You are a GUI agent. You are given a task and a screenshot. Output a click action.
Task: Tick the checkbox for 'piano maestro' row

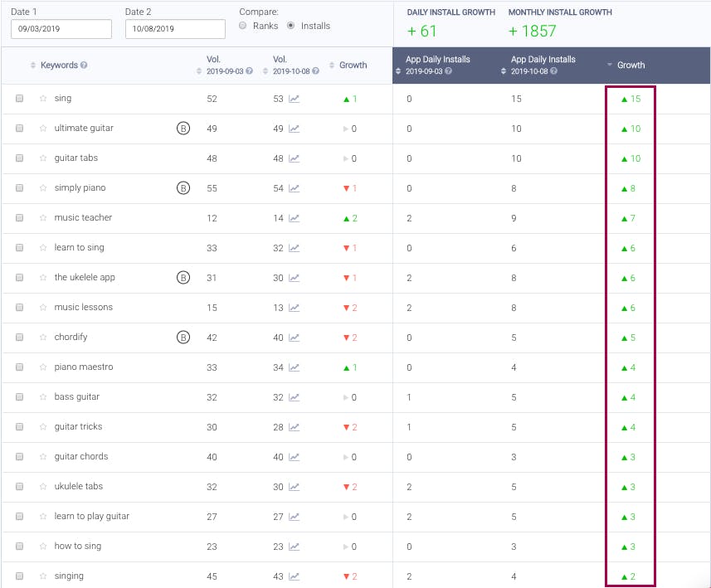click(19, 367)
